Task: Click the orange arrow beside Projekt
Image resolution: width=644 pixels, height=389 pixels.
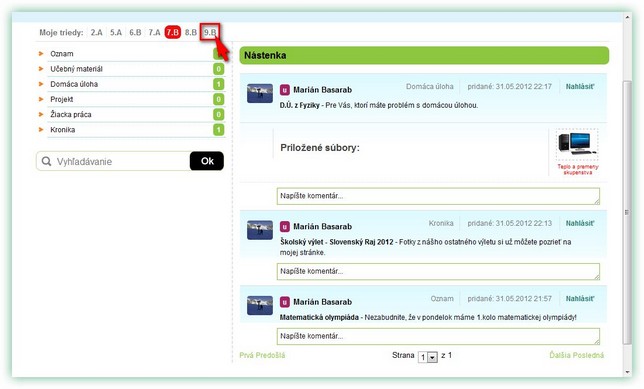Action: (x=41, y=99)
